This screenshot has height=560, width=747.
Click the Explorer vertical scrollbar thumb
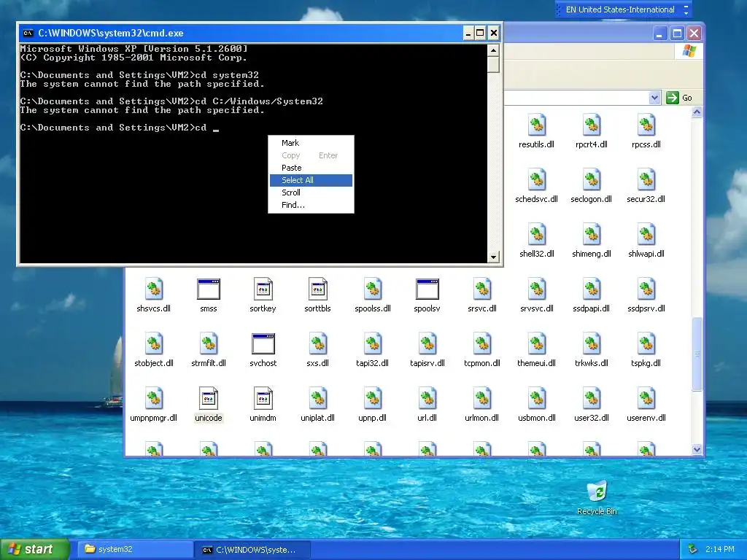pyautogui.click(x=697, y=354)
